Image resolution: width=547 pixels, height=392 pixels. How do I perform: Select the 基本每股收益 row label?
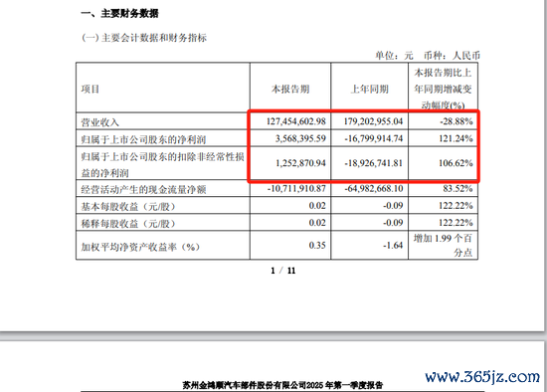click(x=127, y=207)
